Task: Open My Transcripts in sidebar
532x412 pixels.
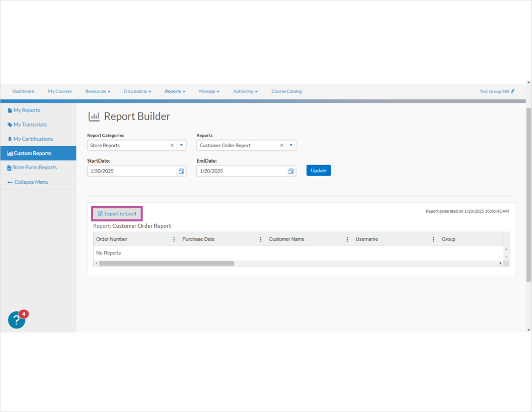Action: click(x=27, y=125)
